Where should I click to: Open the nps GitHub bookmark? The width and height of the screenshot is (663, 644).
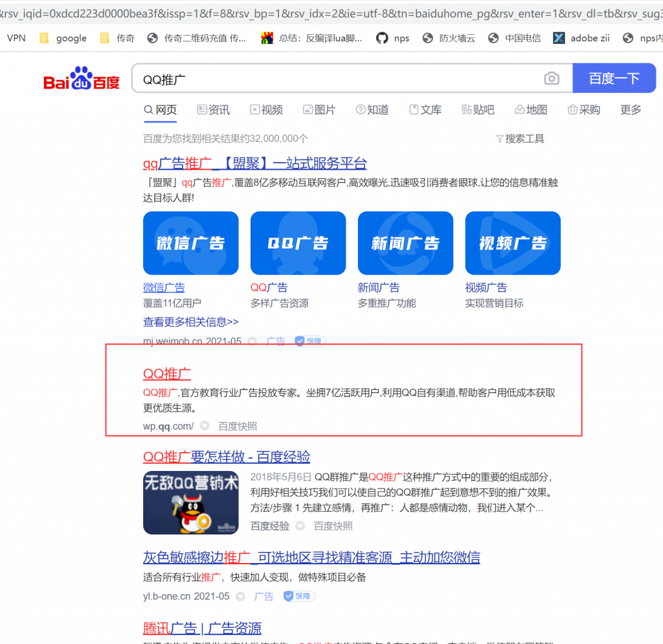[x=393, y=38]
